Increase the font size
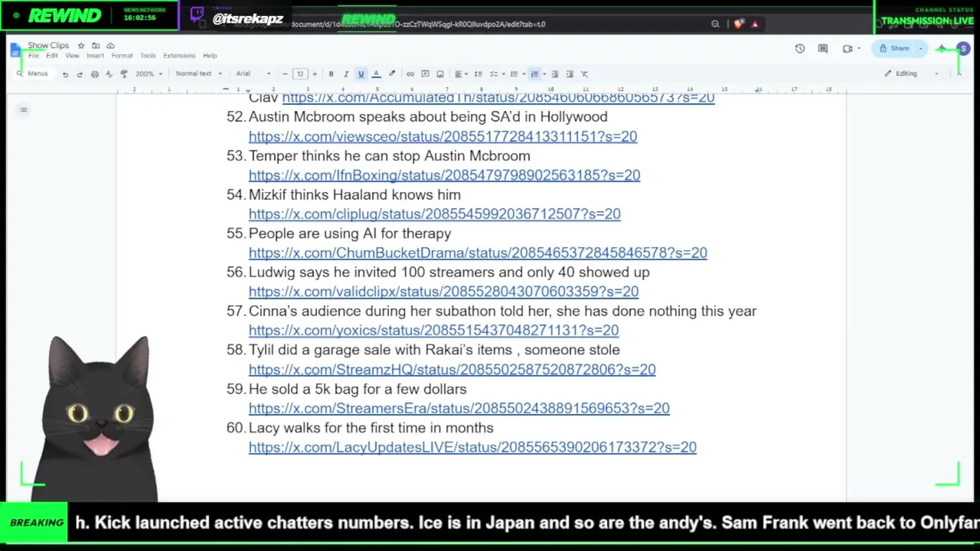Image resolution: width=980 pixels, height=551 pixels. [315, 74]
